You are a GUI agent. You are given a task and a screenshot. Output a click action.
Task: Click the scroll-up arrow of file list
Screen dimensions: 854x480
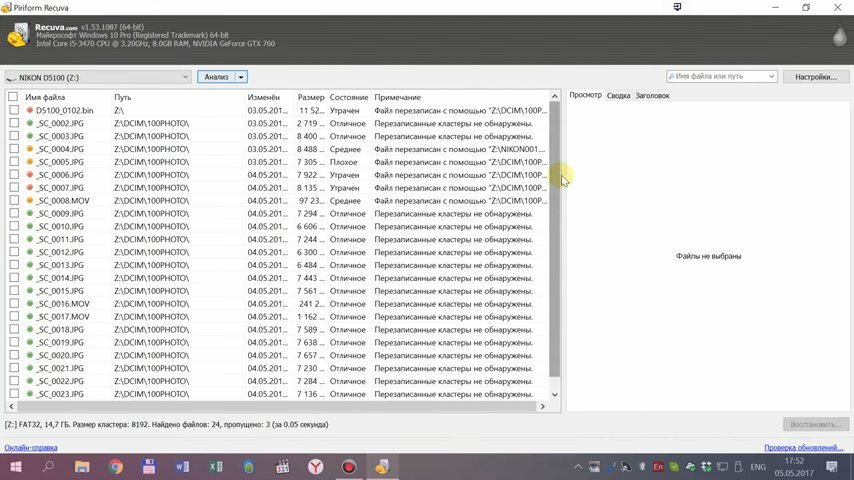click(554, 96)
